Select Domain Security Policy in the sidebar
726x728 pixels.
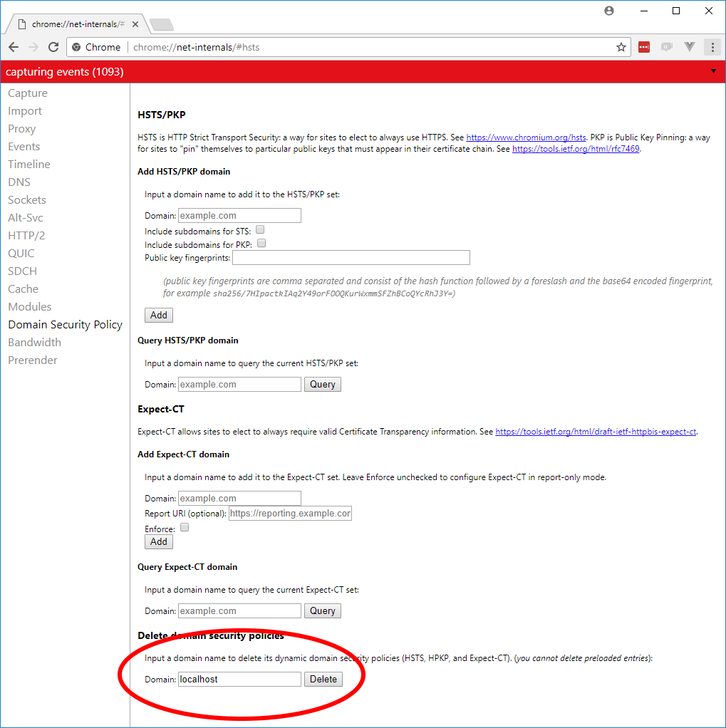[x=65, y=325]
